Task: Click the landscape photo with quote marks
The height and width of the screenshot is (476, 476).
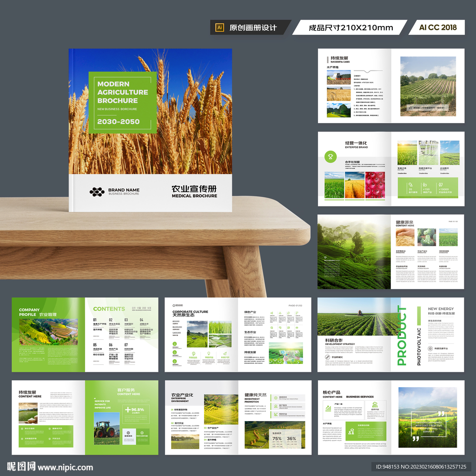Action: point(428,417)
